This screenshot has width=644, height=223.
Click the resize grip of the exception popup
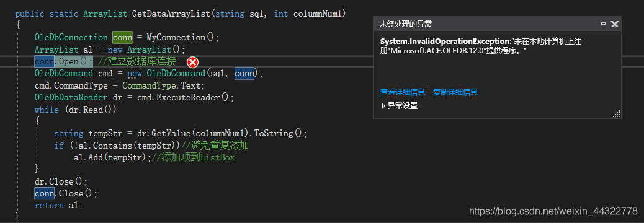click(x=617, y=114)
